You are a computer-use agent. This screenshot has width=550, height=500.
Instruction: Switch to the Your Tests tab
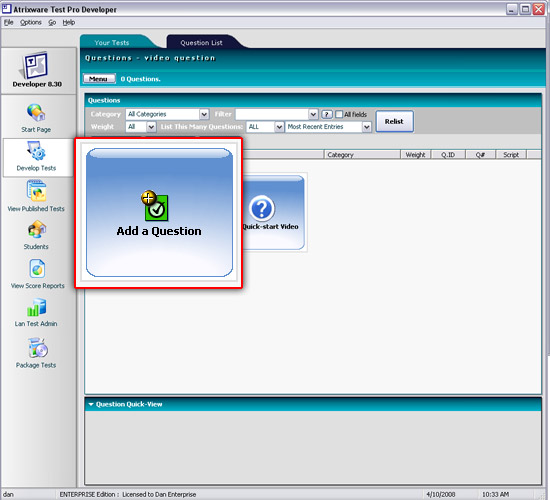(x=112, y=42)
